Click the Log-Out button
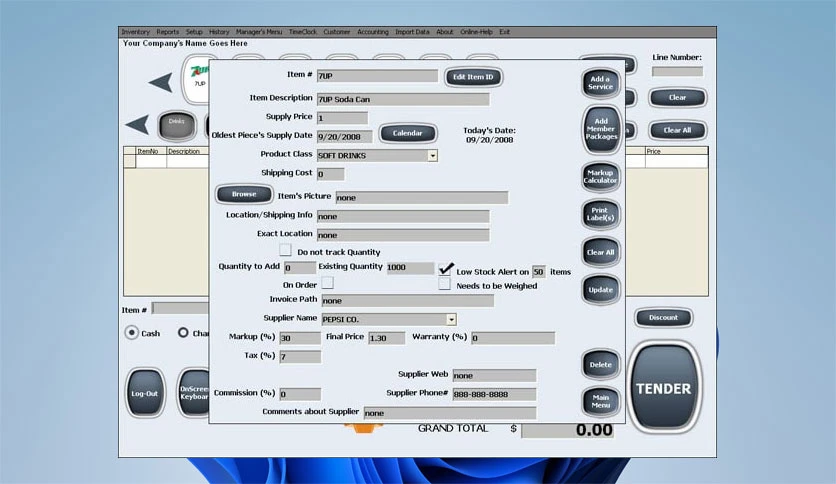This screenshot has width=836, height=484. (x=144, y=393)
